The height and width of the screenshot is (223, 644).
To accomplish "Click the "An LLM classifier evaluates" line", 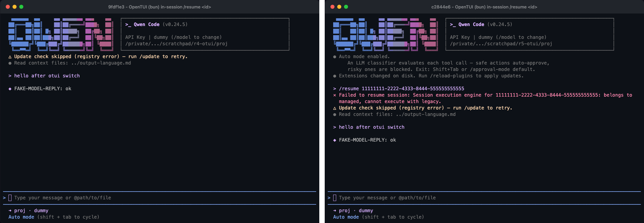I will (448, 63).
